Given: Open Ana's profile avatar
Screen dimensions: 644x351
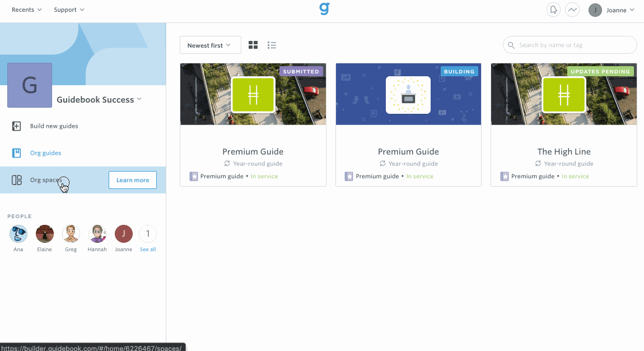Looking at the screenshot, I should (x=18, y=233).
